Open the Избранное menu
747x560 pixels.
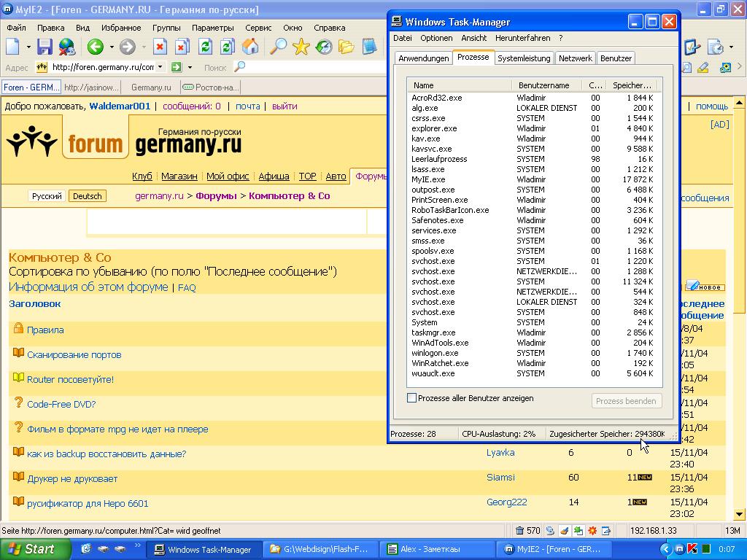pos(121,28)
